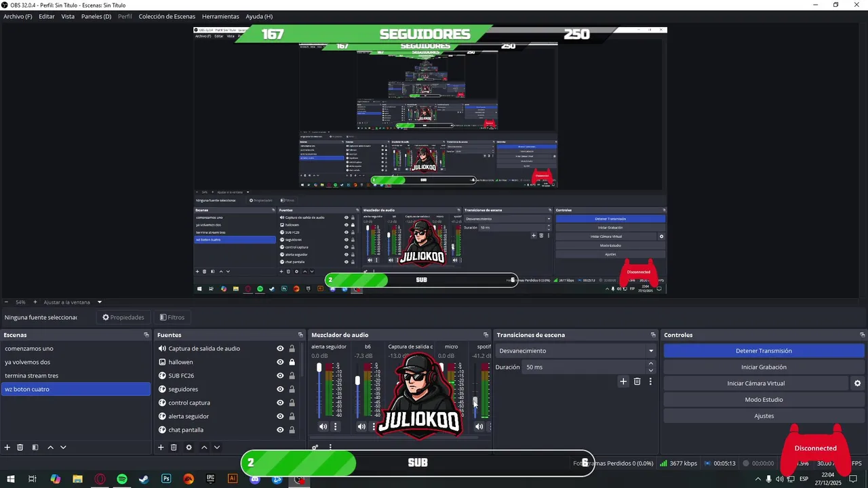Enable Modo Estudio
868x488 pixels.
click(764, 400)
